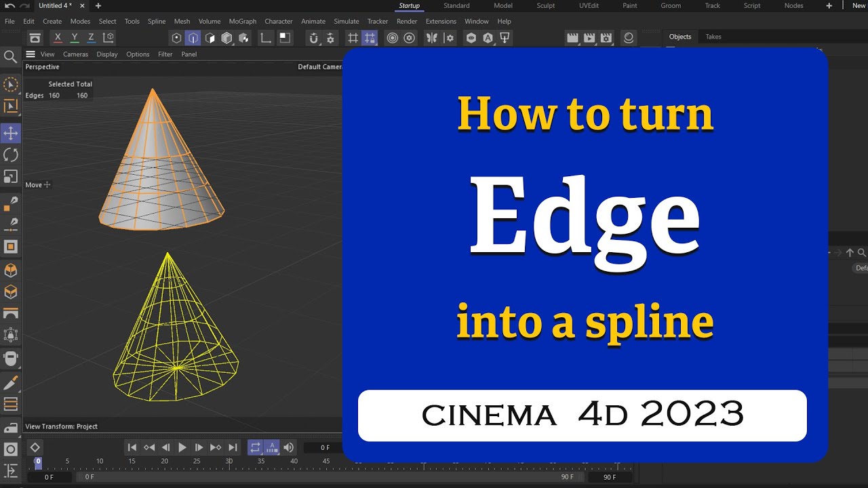Play the animation forward
868x488 pixels.
coord(182,447)
